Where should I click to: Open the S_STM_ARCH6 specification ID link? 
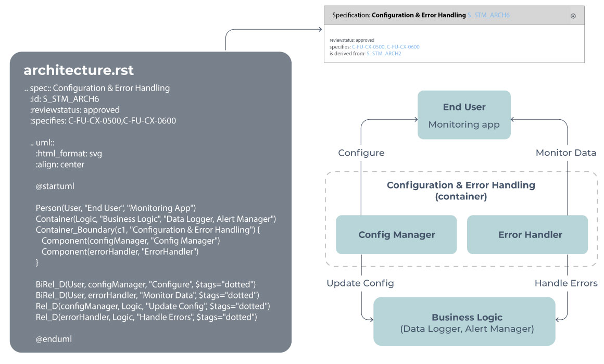coord(488,16)
